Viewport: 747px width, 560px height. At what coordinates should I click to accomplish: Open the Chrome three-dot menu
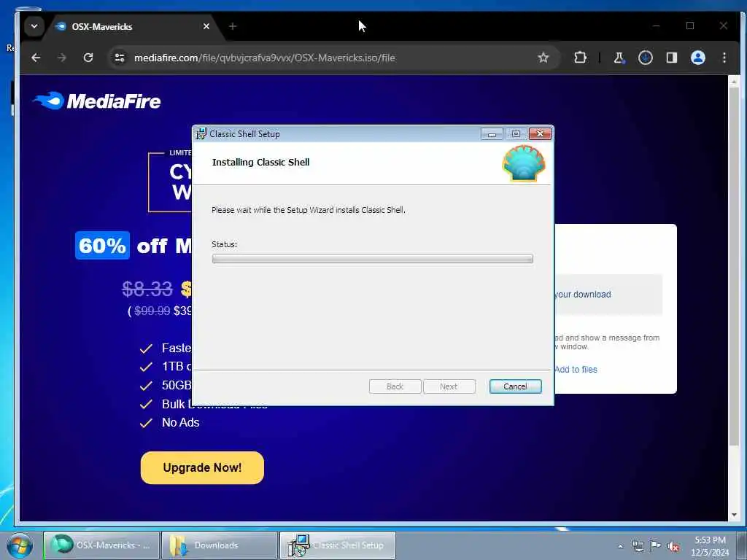(724, 58)
